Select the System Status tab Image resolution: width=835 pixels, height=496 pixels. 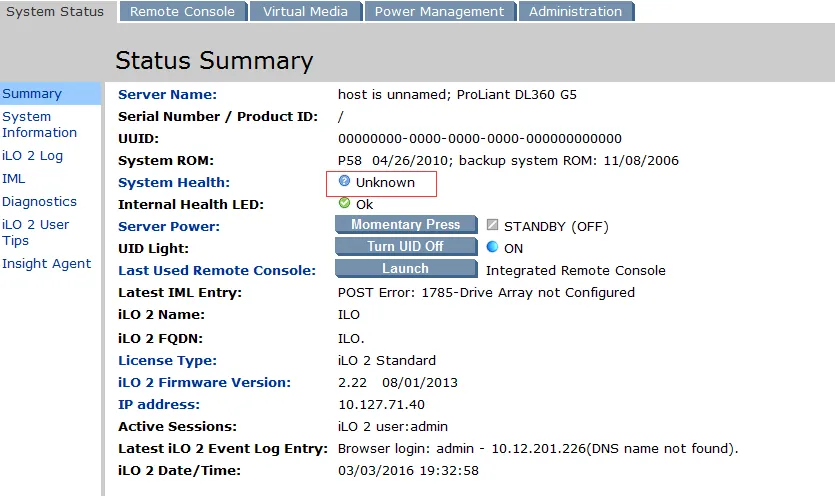tap(55, 12)
